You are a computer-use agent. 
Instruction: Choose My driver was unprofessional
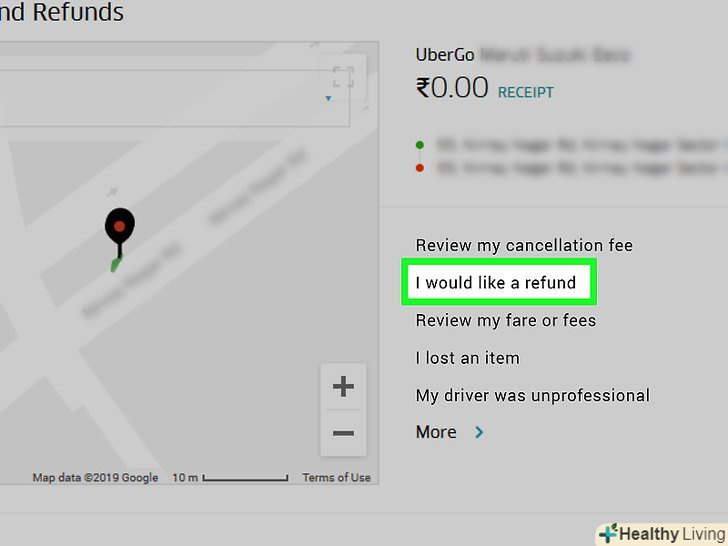(533, 396)
